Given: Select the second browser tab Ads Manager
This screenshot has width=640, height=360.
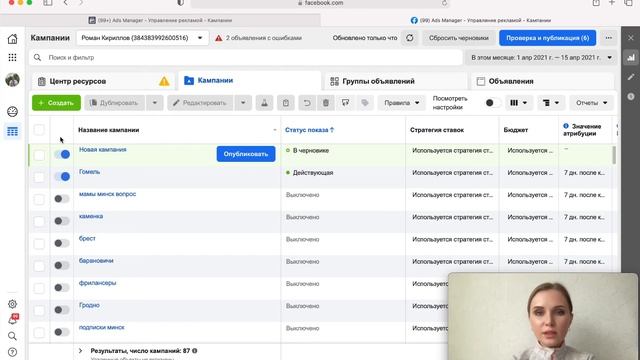Looking at the screenshot, I should click(480, 20).
